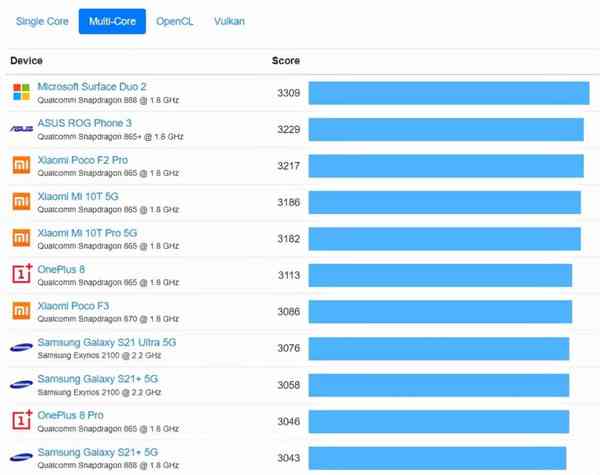This screenshot has height=475, width=600.
Task: Click the OnePlus logo next to OnePlus 8
Action: (21, 274)
